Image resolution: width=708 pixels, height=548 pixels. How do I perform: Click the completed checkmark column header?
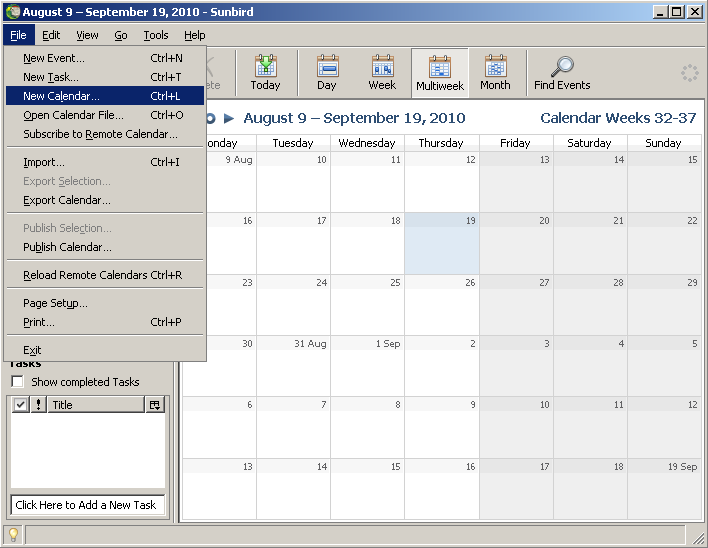point(20,405)
